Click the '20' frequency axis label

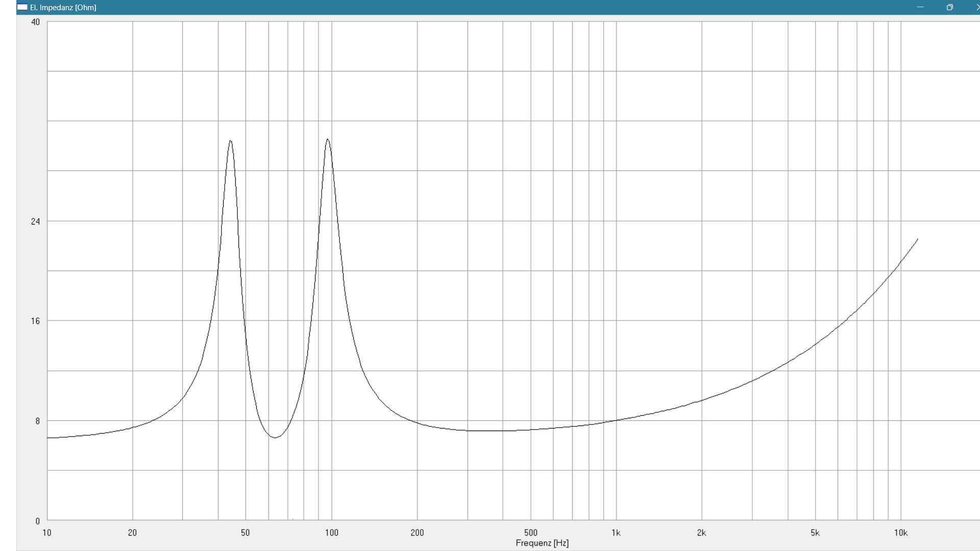[x=132, y=533]
